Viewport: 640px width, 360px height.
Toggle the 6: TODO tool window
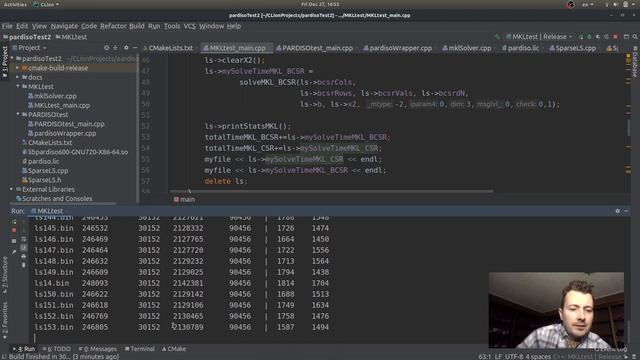[x=56, y=349]
